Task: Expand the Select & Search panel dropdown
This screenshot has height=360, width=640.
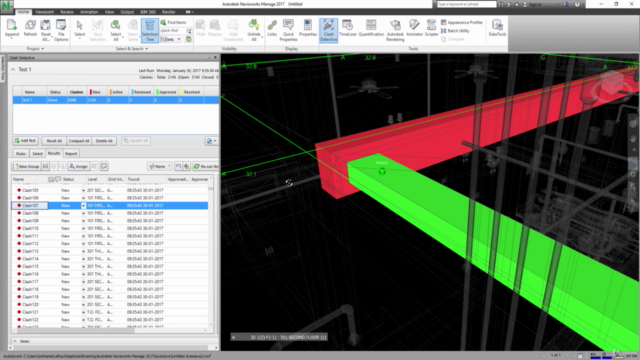Action: click(131, 49)
